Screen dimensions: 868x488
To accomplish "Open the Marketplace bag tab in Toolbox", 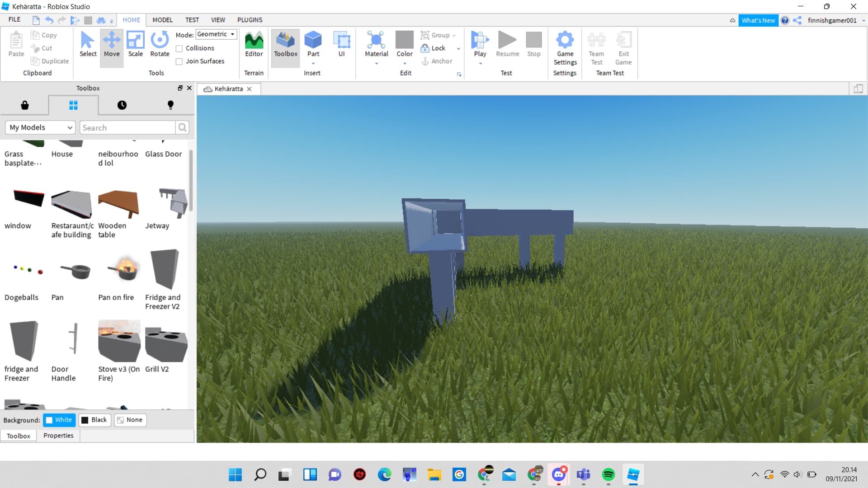I will (25, 105).
